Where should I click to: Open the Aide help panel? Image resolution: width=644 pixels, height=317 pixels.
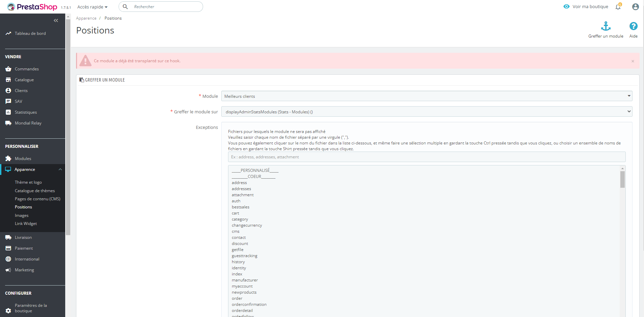click(633, 29)
